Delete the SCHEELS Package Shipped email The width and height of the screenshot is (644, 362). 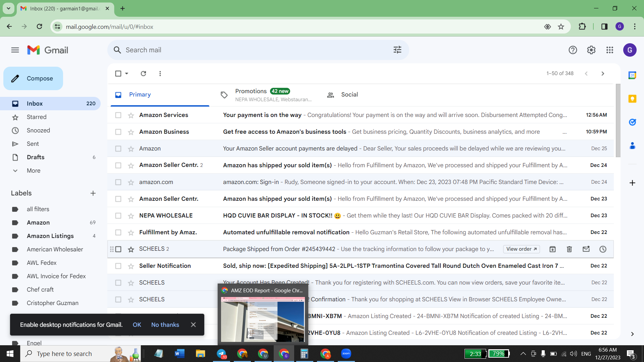click(569, 249)
